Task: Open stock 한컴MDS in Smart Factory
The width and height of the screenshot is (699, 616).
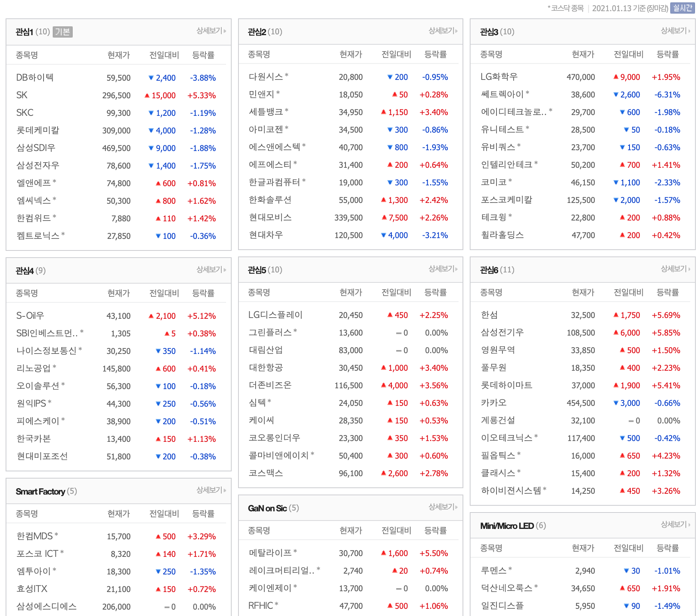Action: [x=35, y=536]
